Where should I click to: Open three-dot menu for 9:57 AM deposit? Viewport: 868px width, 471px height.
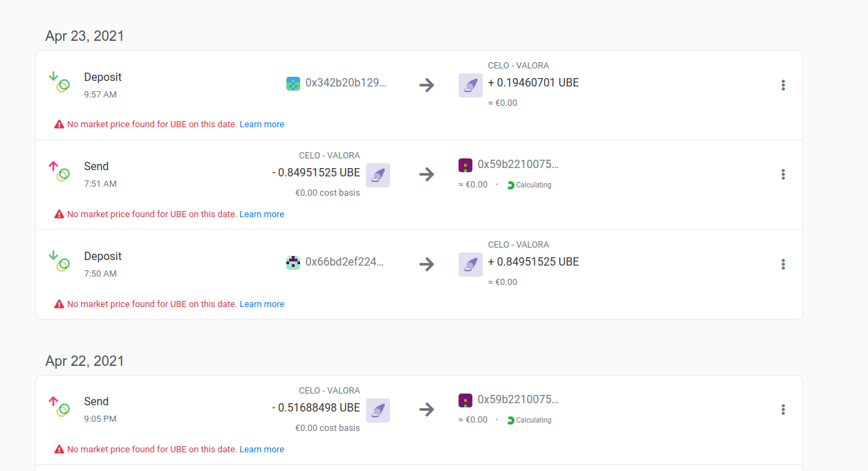(783, 85)
